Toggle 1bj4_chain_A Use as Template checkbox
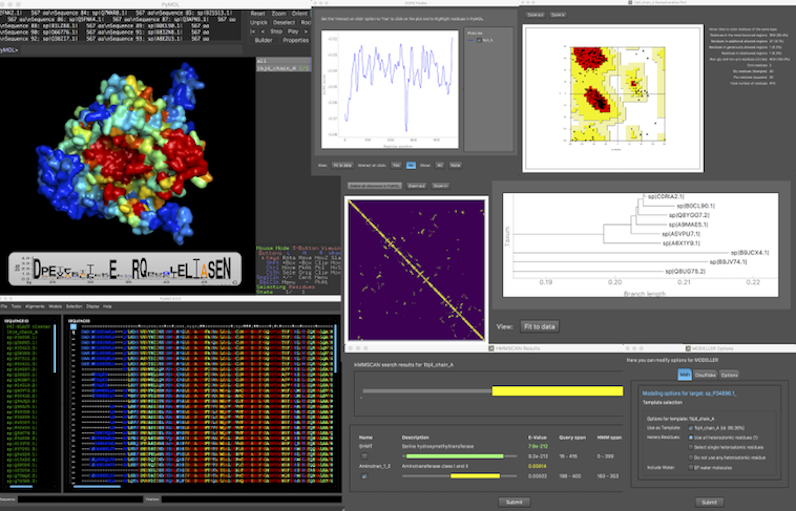Image resolution: width=796 pixels, height=511 pixels. point(690,428)
